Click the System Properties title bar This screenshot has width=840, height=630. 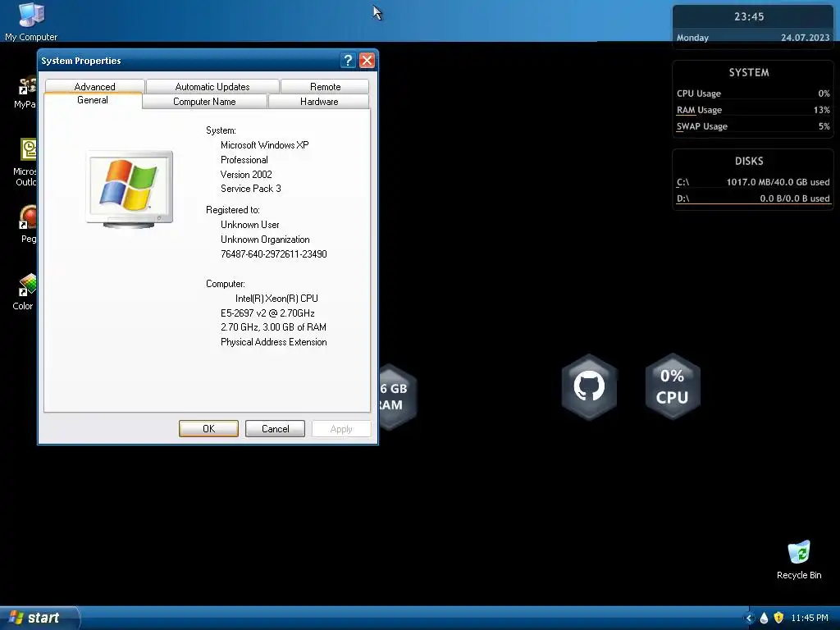188,61
